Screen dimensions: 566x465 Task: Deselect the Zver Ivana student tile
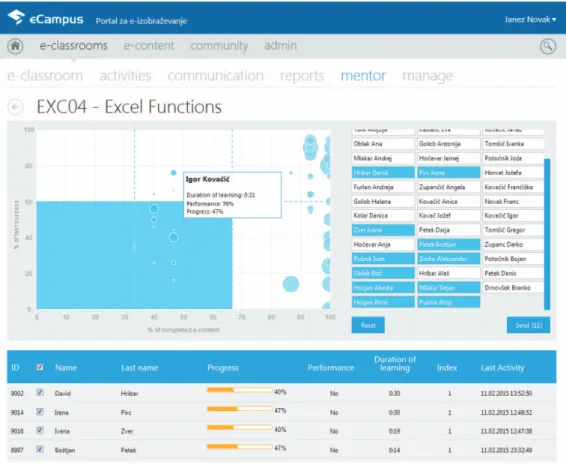(383, 230)
